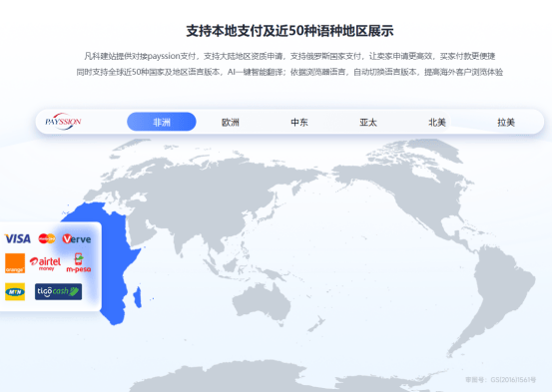Image resolution: width=552 pixels, height=392 pixels.
Task: Click the Verve payment logo
Action: (77, 239)
